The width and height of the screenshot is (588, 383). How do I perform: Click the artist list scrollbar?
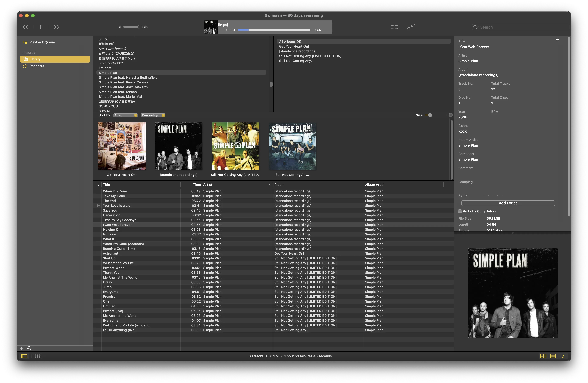pyautogui.click(x=271, y=84)
